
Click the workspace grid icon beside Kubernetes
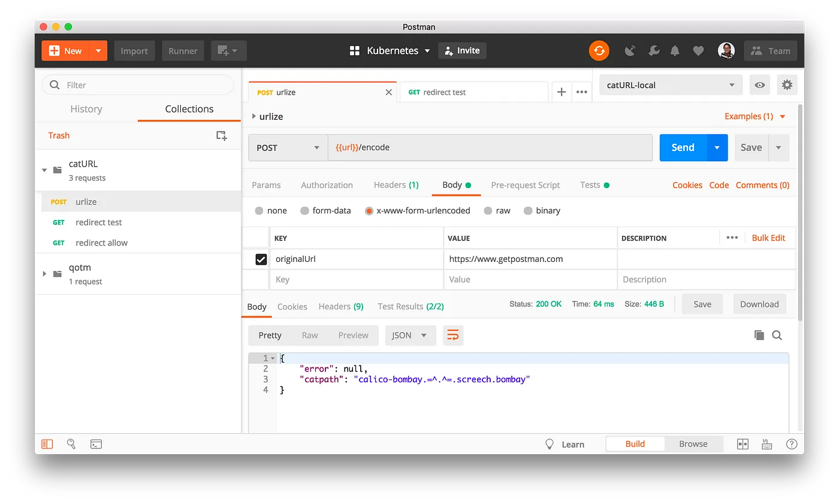354,51
